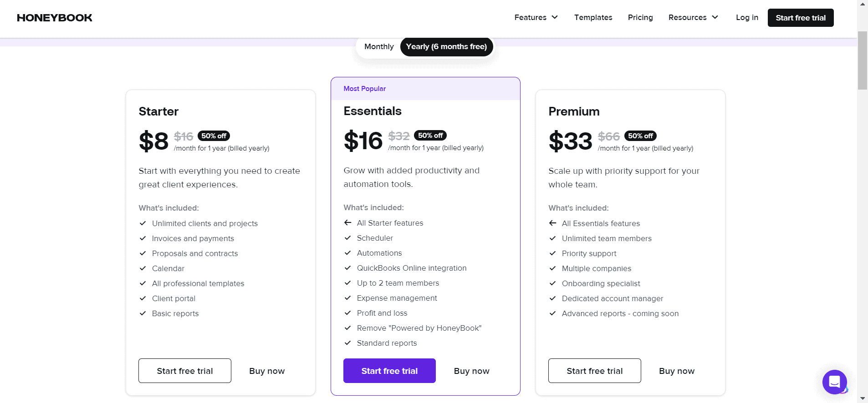The width and height of the screenshot is (868, 403).
Task: Expand the Features dropdown
Action: point(536,17)
